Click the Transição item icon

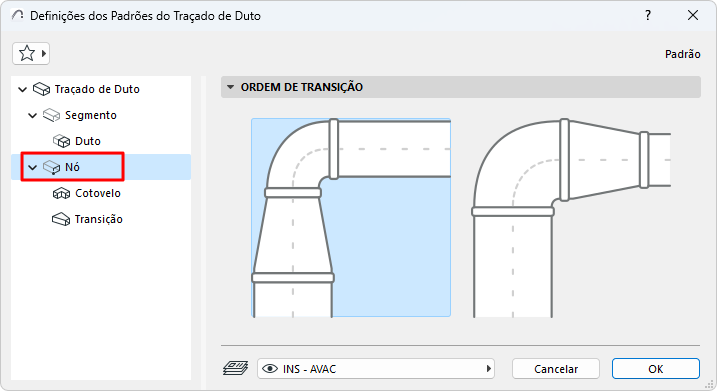[61, 220]
